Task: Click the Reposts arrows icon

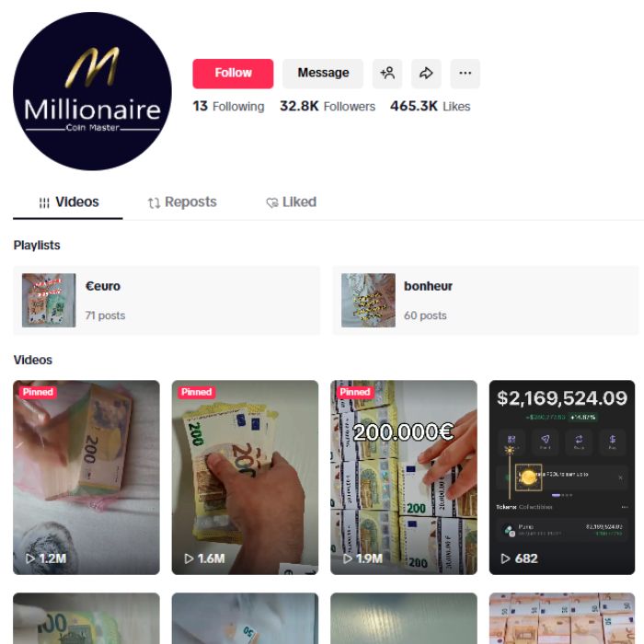Action: point(154,203)
